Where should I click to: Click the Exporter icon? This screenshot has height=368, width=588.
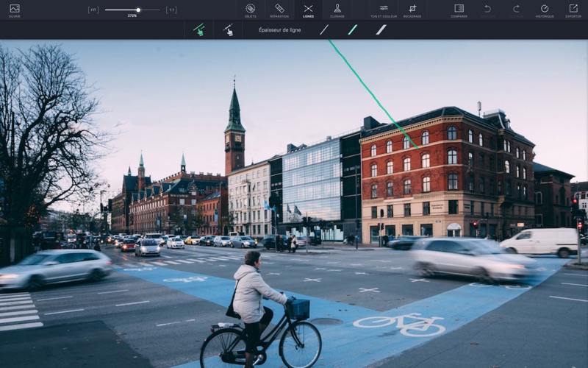(573, 10)
